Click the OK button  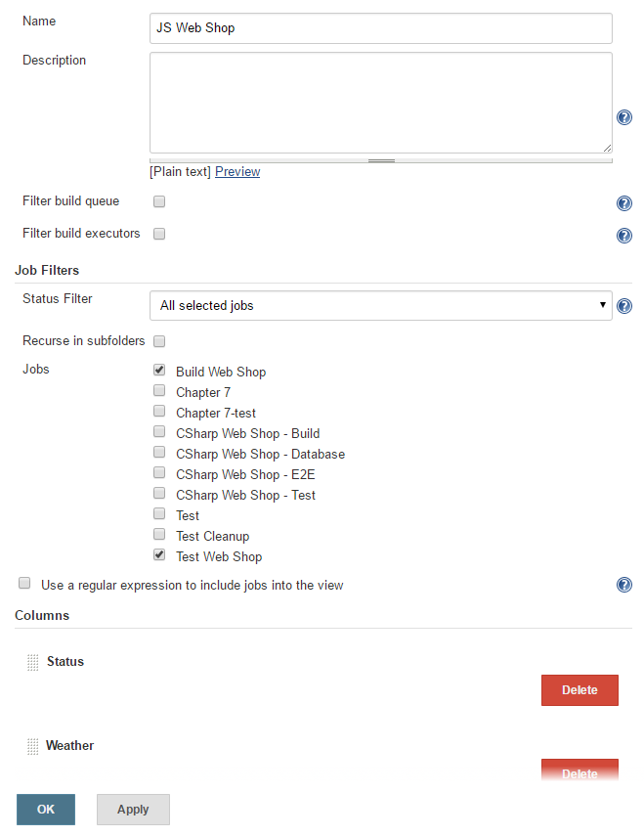click(x=46, y=810)
